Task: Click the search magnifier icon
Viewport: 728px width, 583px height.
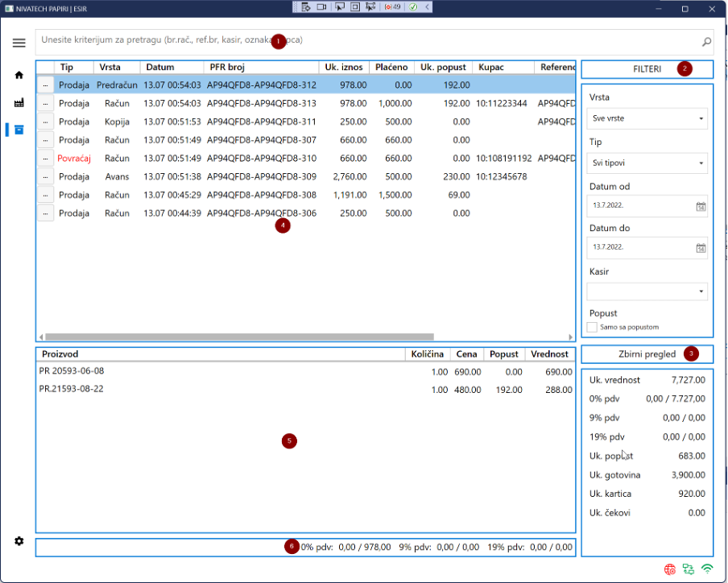Action: point(706,42)
